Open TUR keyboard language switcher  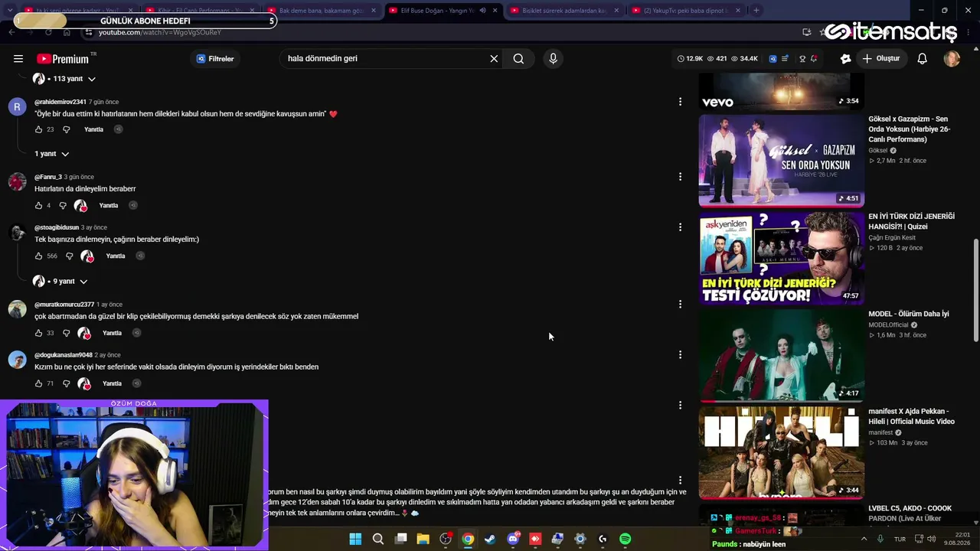point(900,539)
